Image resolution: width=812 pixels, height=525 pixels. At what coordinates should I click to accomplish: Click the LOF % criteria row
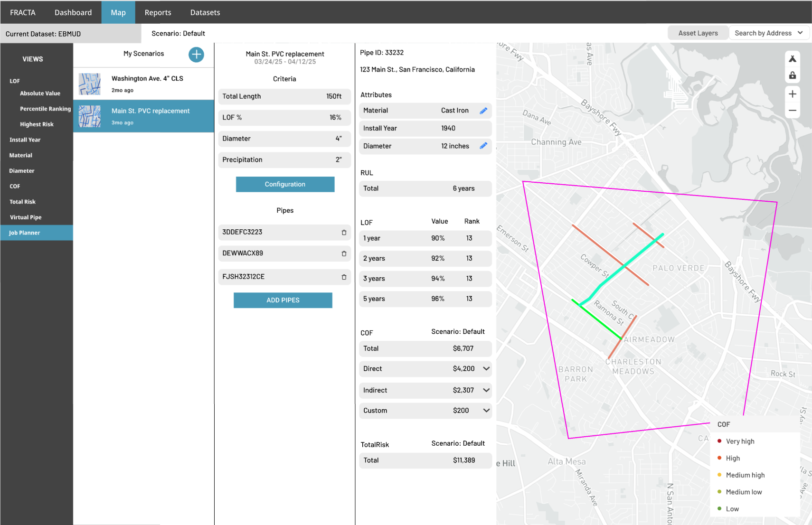click(x=284, y=118)
